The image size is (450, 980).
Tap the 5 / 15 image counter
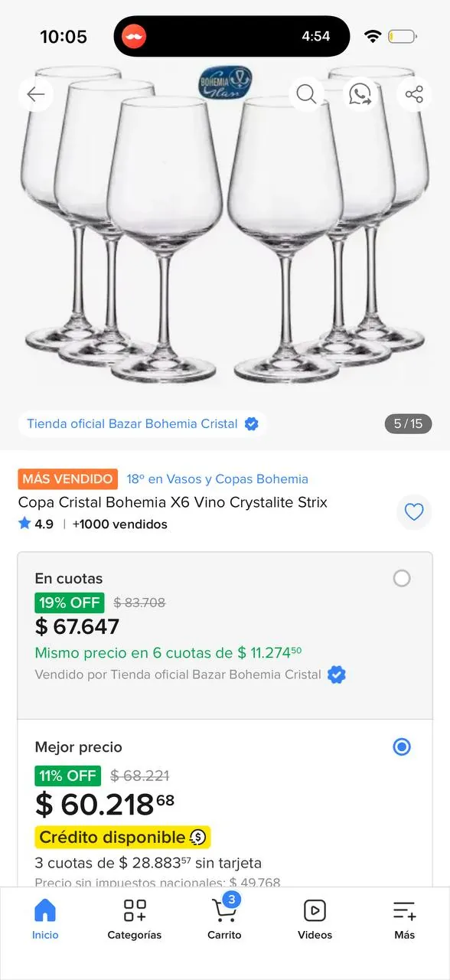tap(408, 423)
